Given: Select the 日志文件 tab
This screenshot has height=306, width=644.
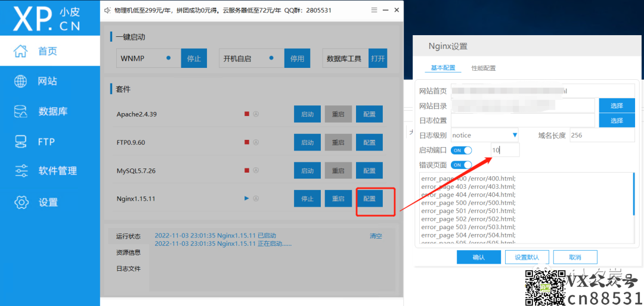Looking at the screenshot, I should (128, 268).
